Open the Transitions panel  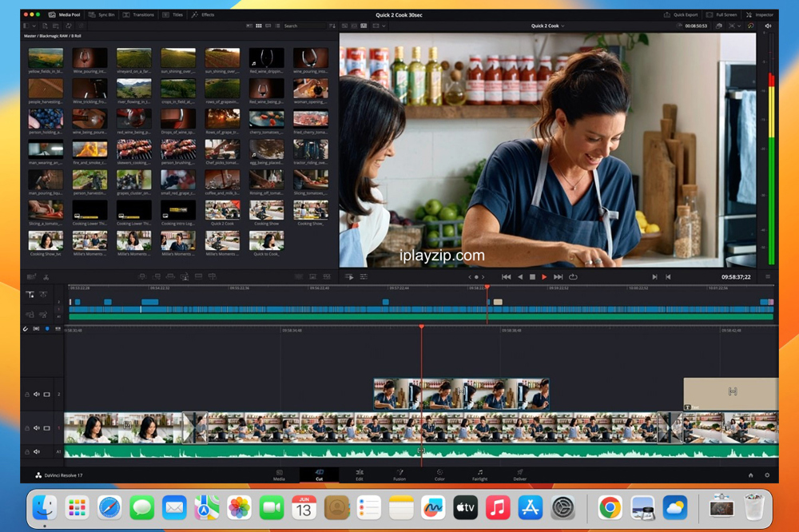138,14
